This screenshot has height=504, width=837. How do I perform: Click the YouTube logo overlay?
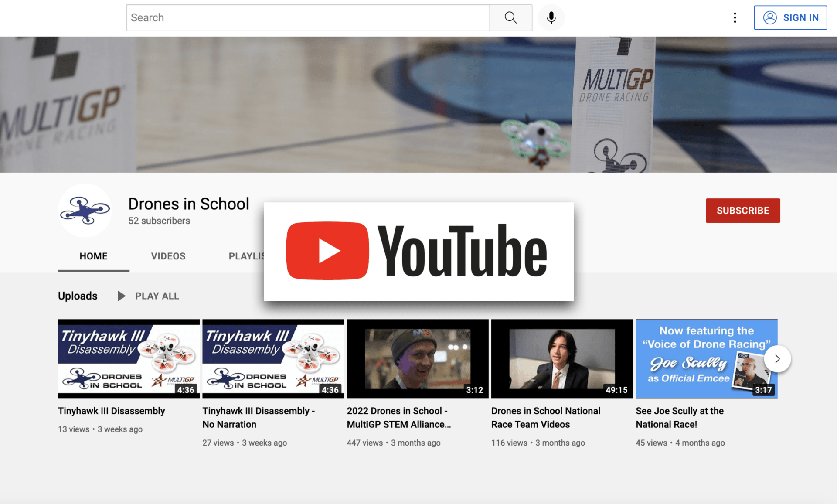(x=418, y=252)
